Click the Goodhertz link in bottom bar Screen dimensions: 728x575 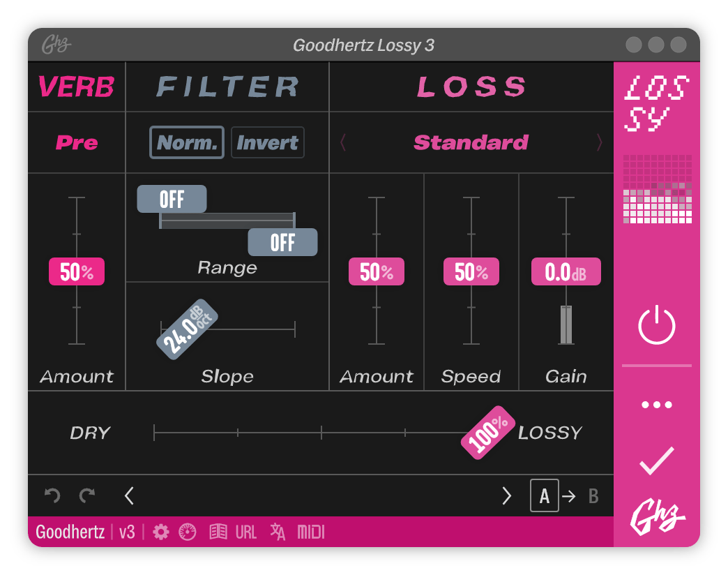click(x=70, y=532)
